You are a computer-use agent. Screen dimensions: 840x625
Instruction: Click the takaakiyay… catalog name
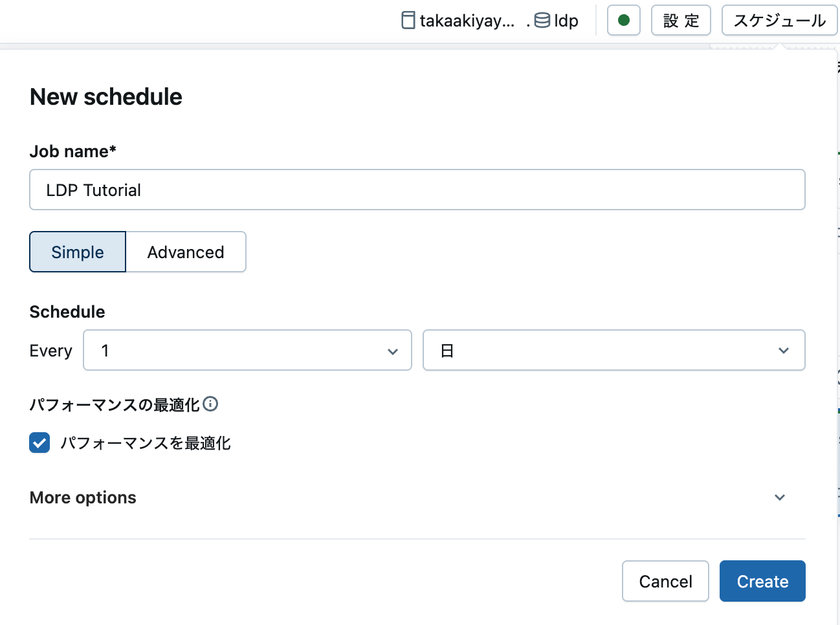pos(467,21)
